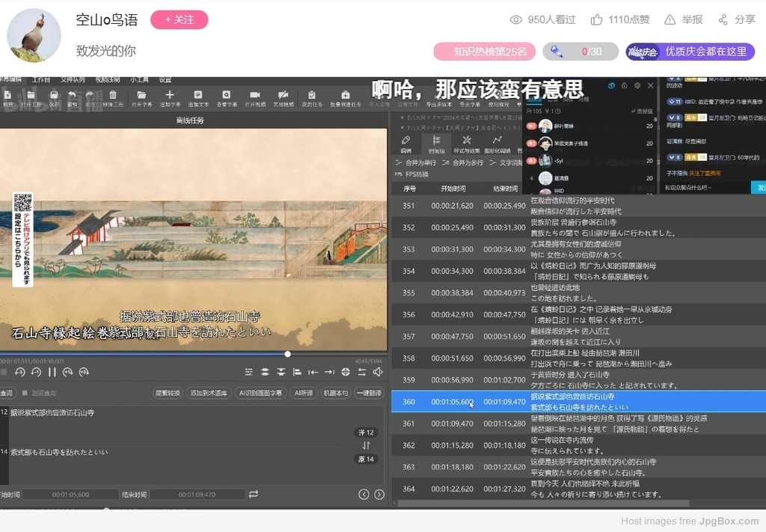The image size is (766, 532).
Task: Switch to the 样式与效果 tab
Action: pos(467,144)
